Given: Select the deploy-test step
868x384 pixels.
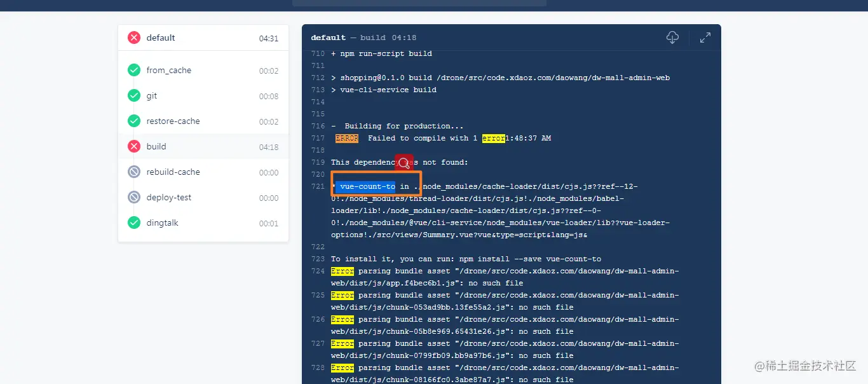Looking at the screenshot, I should (203, 197).
